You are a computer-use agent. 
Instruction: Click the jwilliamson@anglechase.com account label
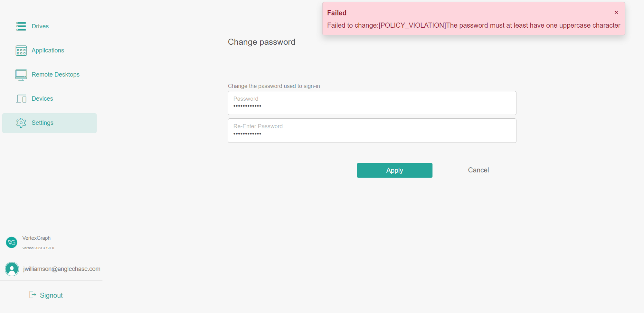pos(62,269)
